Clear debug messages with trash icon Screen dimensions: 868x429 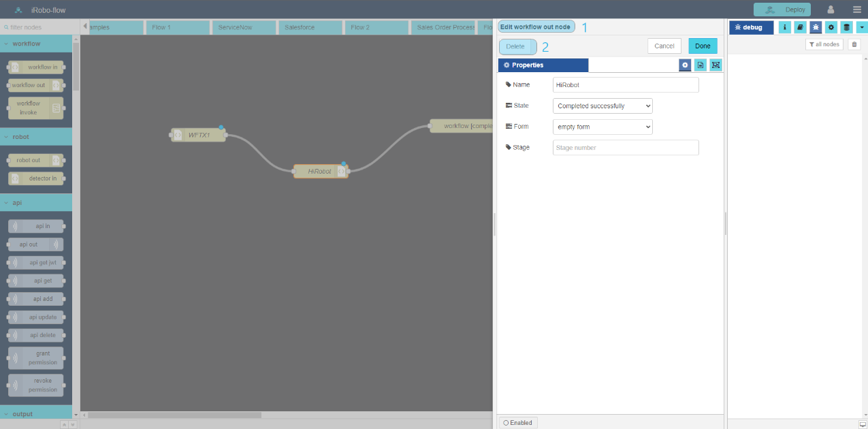point(854,44)
